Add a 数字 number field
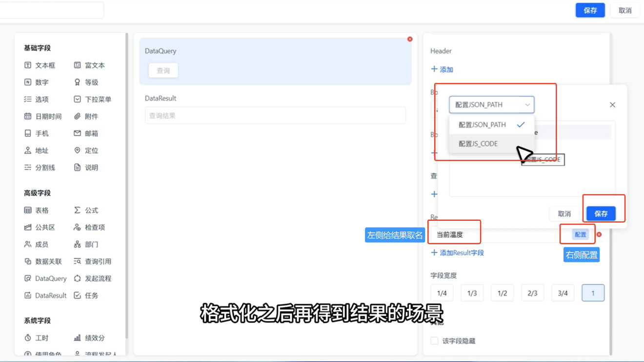Screen dimensions: 644x362 click(36, 82)
